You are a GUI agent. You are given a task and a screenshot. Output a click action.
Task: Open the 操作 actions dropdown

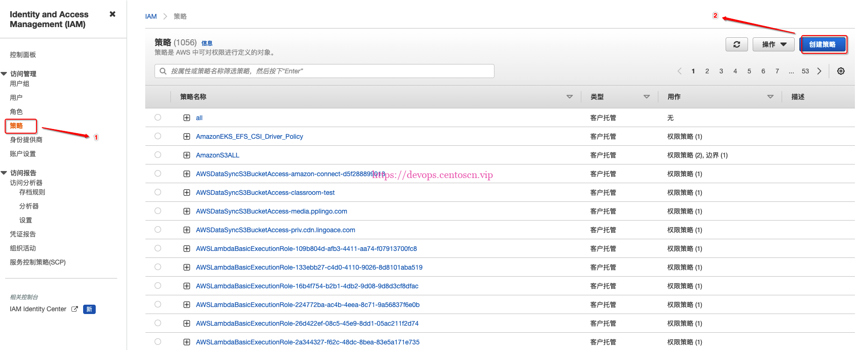773,44
